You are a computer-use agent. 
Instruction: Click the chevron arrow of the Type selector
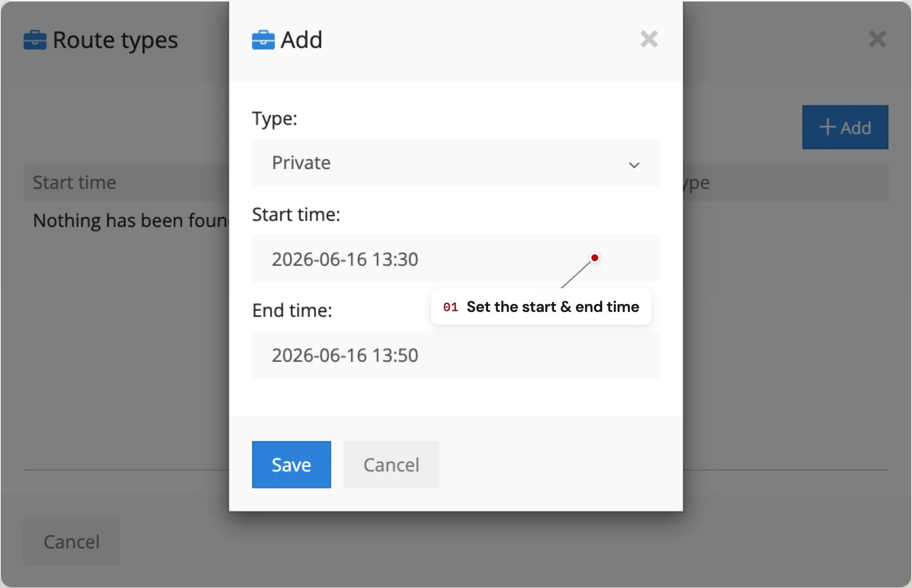[634, 165]
